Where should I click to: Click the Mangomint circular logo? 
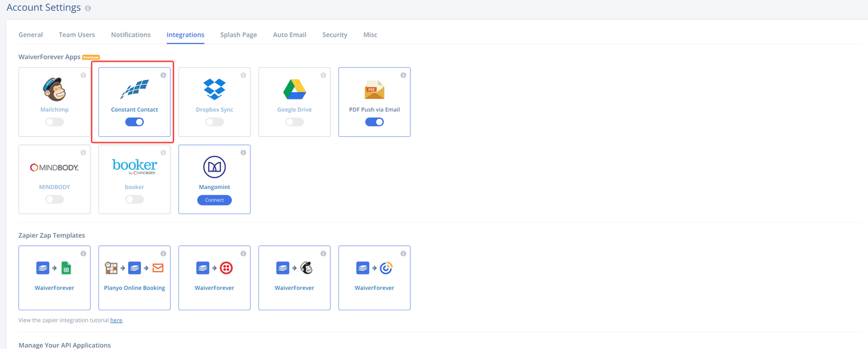coord(214,167)
